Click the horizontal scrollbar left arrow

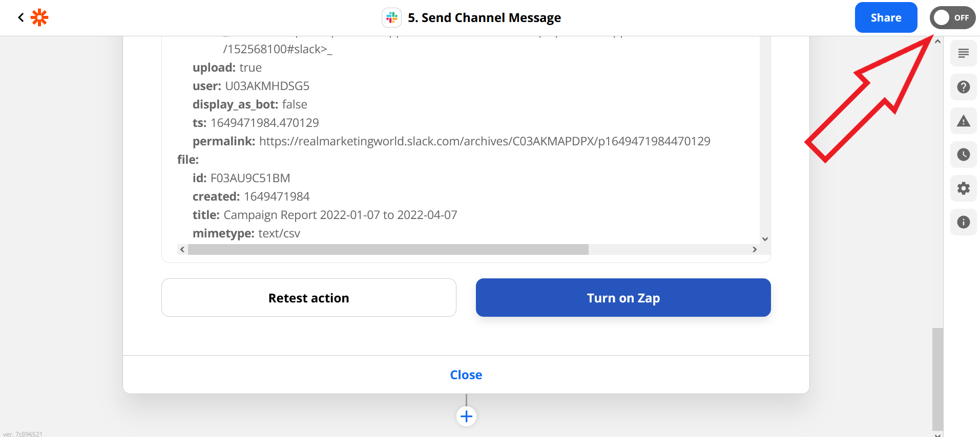point(182,250)
